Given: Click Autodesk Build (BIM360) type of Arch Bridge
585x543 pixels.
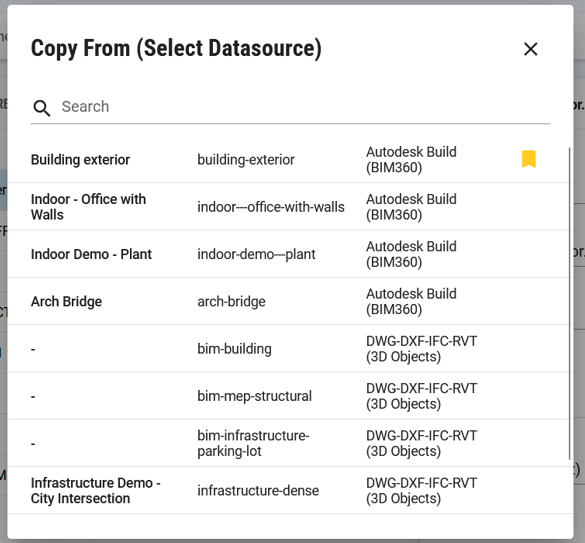Looking at the screenshot, I should (x=411, y=302).
